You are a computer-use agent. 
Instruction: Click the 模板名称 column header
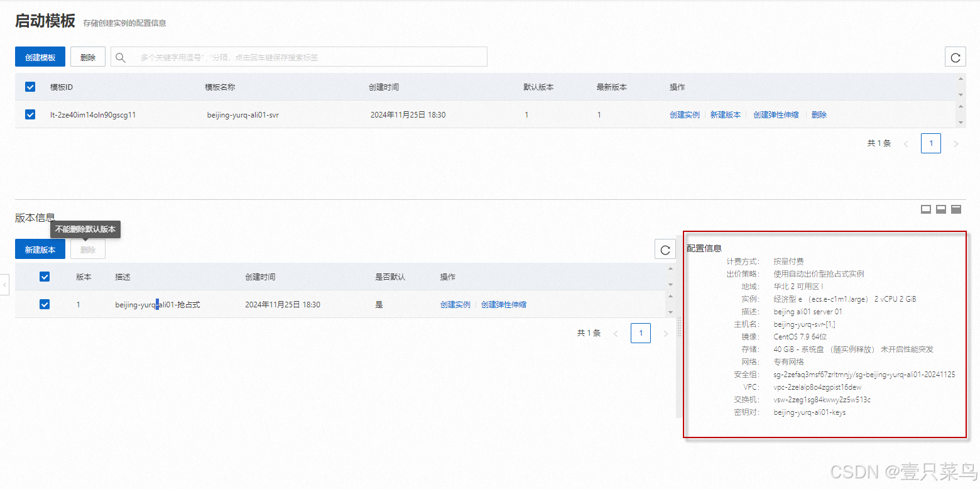pos(220,87)
